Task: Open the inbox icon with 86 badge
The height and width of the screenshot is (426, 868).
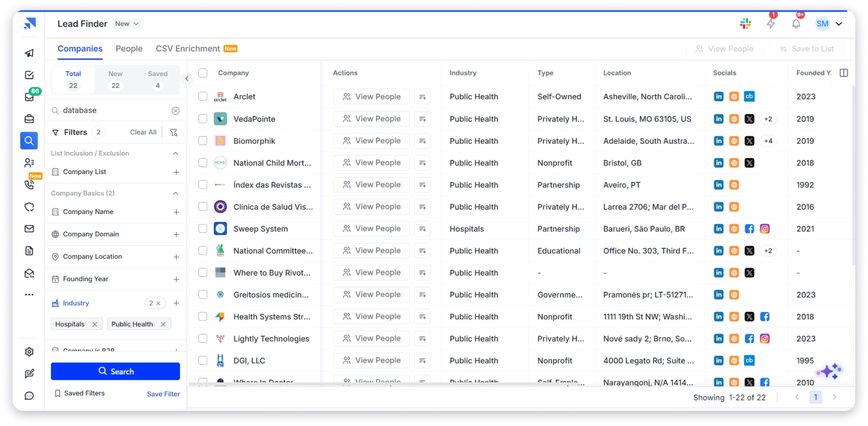Action: point(29,97)
